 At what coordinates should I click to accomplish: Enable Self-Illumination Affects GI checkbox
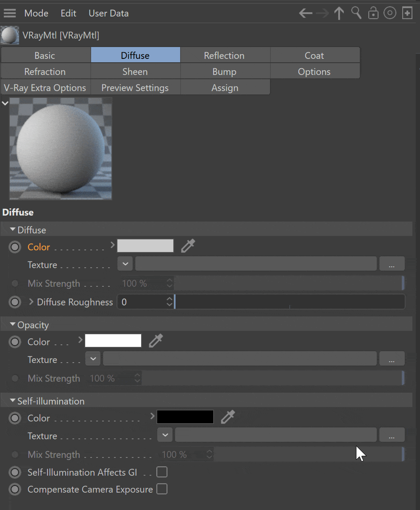click(x=162, y=472)
